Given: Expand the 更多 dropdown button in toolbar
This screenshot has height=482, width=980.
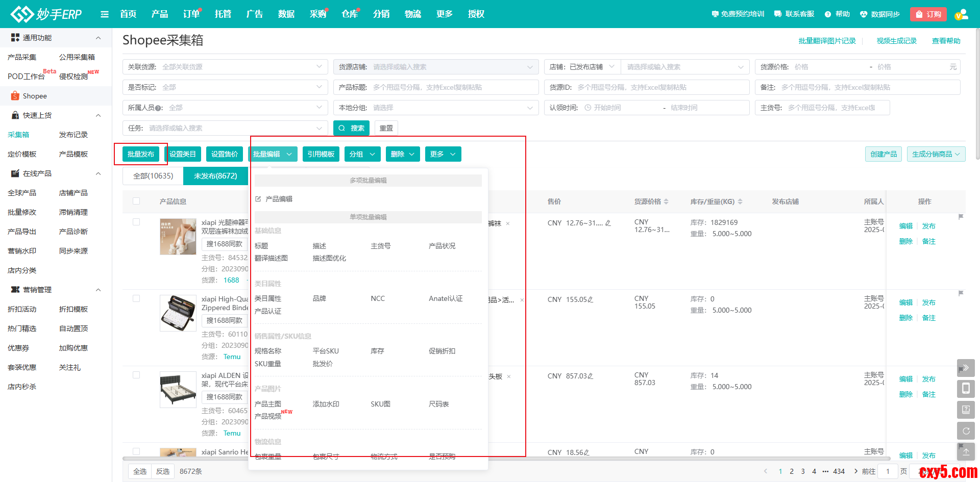Looking at the screenshot, I should (443, 154).
